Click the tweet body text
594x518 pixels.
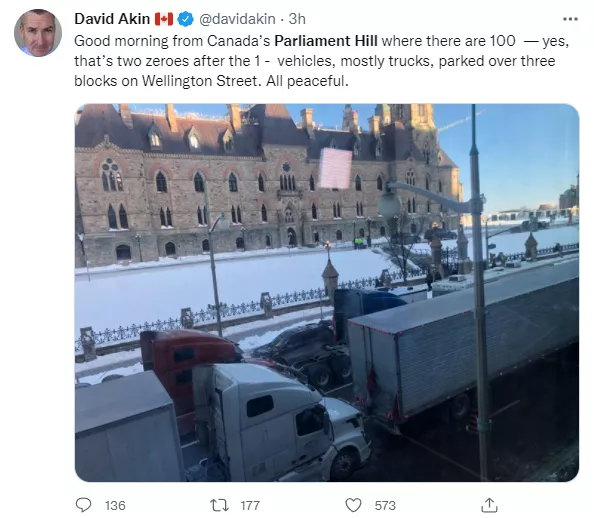point(322,61)
